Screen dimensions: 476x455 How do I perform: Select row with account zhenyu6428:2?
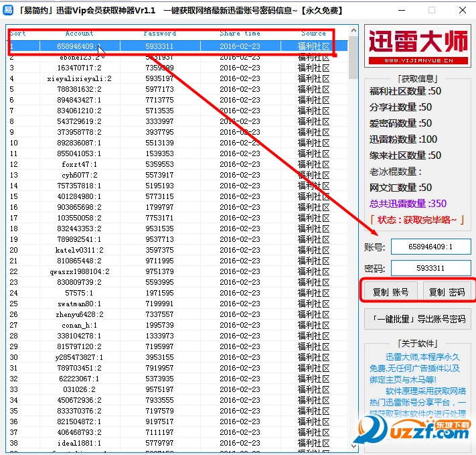[x=177, y=314]
